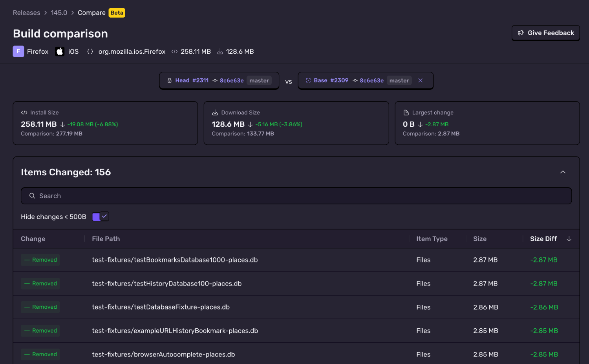Toggle the Size Diff sort direction arrow
This screenshot has width=589, height=364.
(569, 238)
